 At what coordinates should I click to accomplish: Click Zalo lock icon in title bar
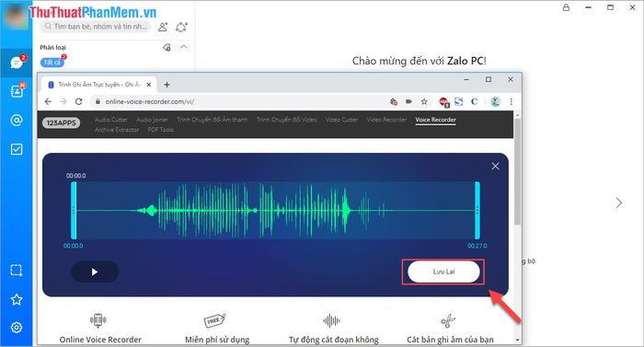click(x=566, y=7)
